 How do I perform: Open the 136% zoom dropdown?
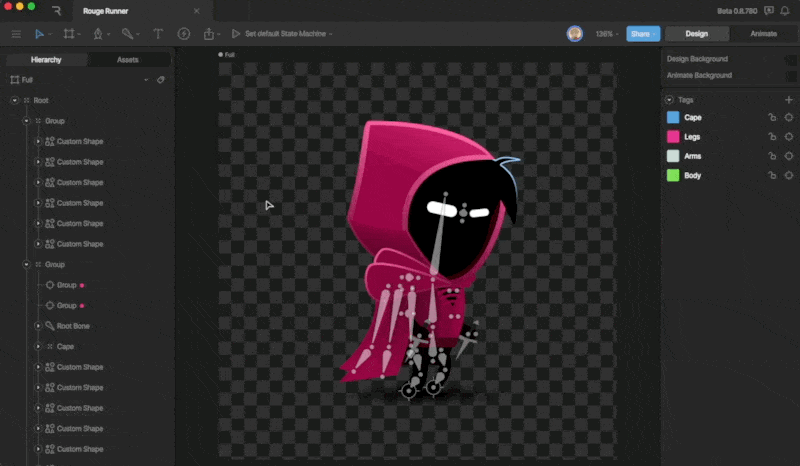coord(607,34)
